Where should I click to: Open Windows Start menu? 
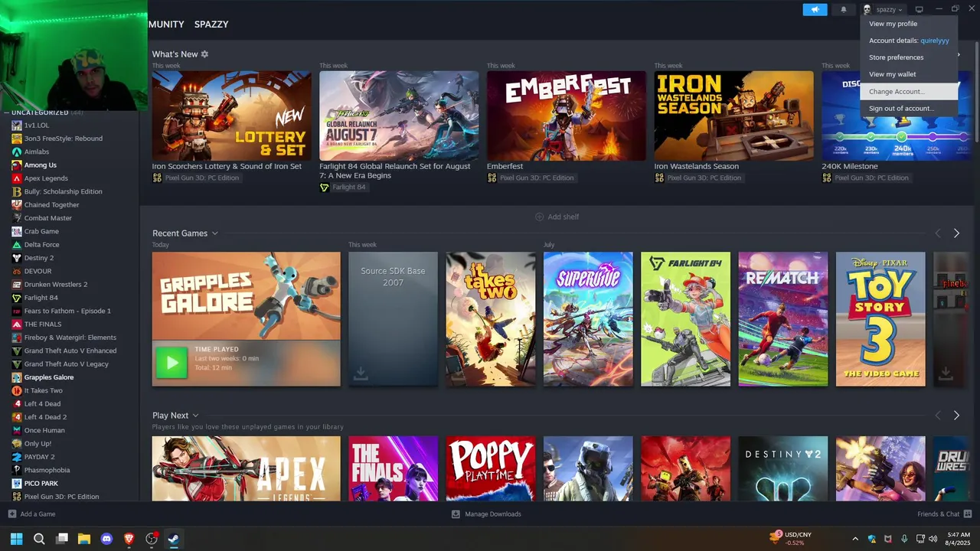pos(16,539)
